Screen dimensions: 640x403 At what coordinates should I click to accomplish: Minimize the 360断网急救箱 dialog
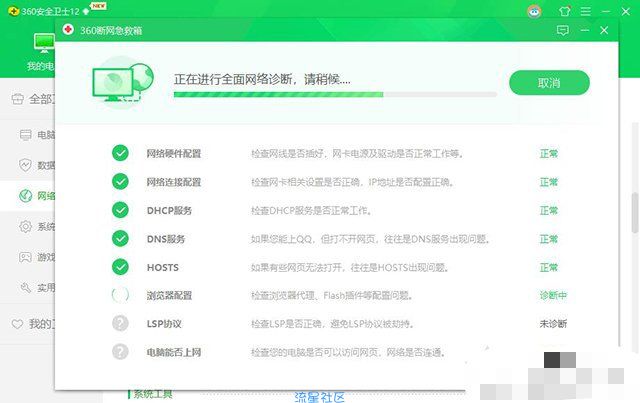[585, 30]
